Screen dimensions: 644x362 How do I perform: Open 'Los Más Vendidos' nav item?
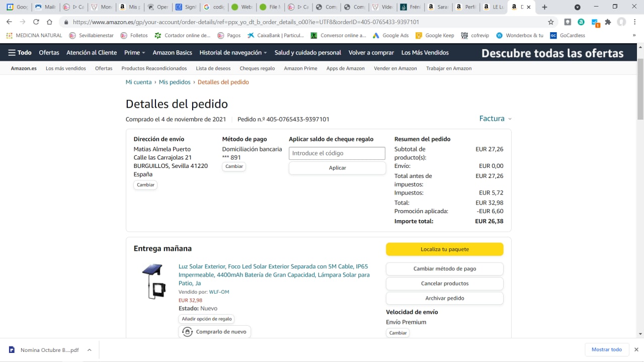pyautogui.click(x=425, y=53)
